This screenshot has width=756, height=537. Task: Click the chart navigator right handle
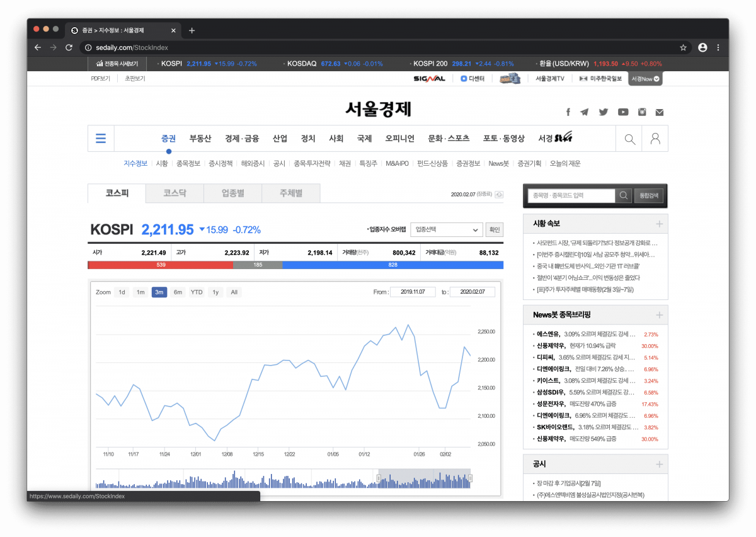(471, 478)
